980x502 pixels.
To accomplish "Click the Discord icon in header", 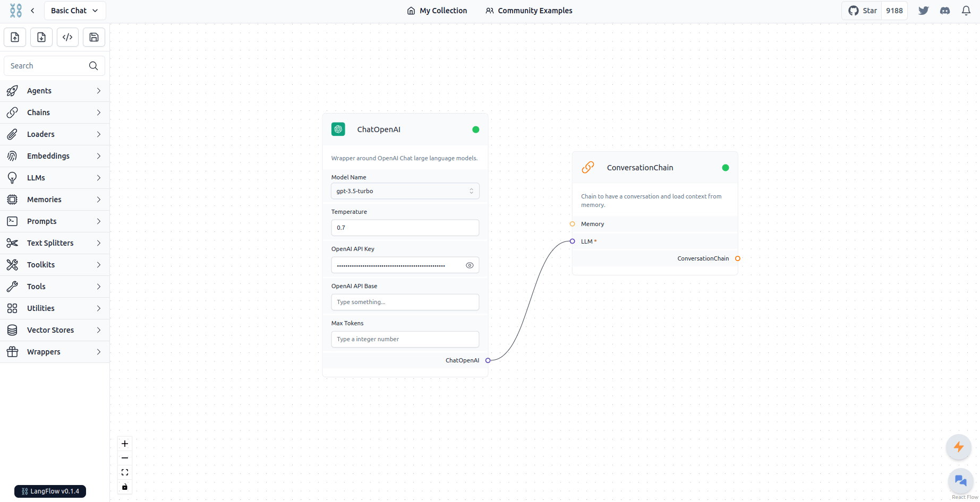I will pyautogui.click(x=944, y=11).
